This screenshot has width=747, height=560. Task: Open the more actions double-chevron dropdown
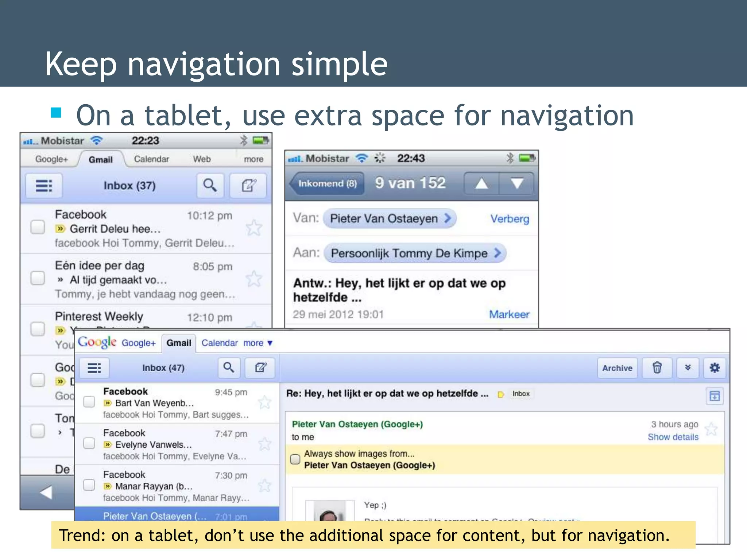[x=688, y=367]
